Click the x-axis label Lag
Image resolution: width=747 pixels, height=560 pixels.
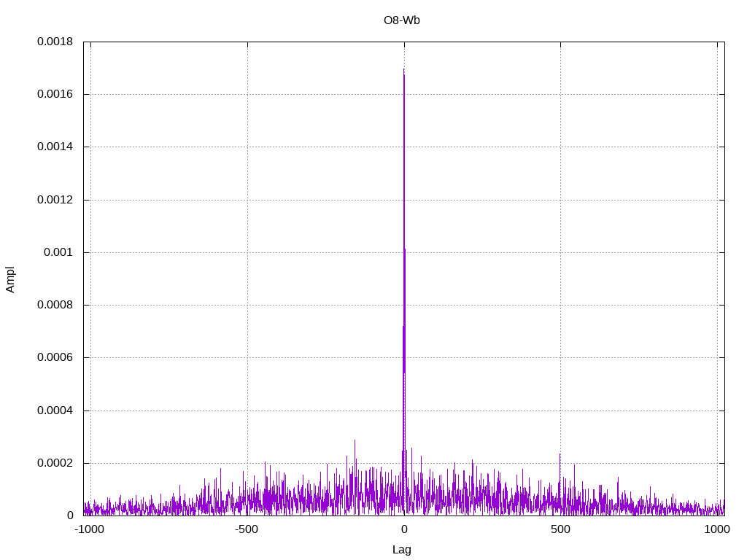(402, 550)
